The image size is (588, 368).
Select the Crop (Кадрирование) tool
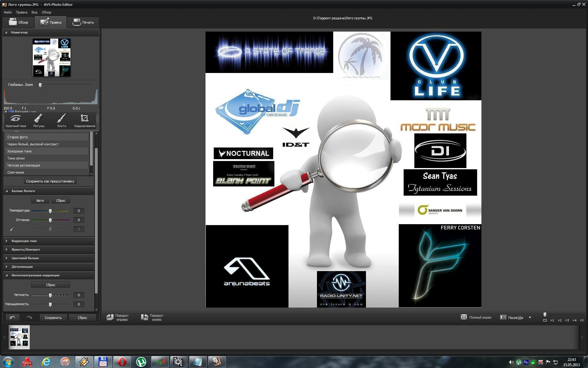click(85, 121)
